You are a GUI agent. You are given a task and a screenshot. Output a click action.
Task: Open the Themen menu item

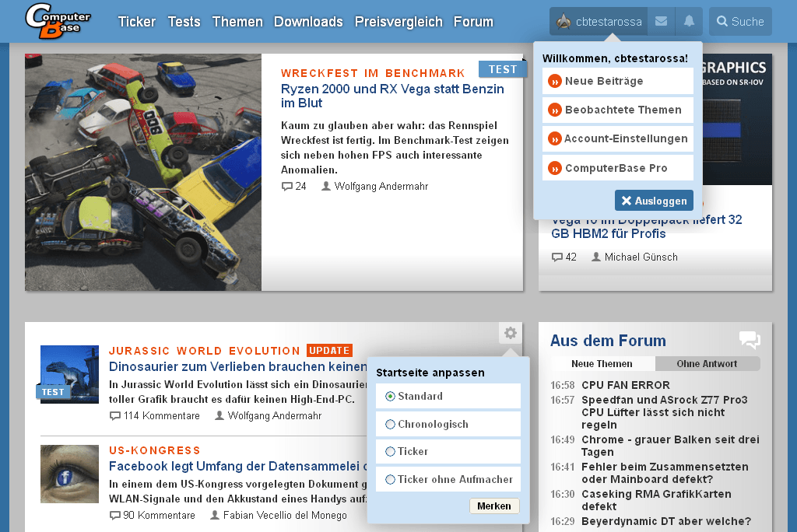237,22
